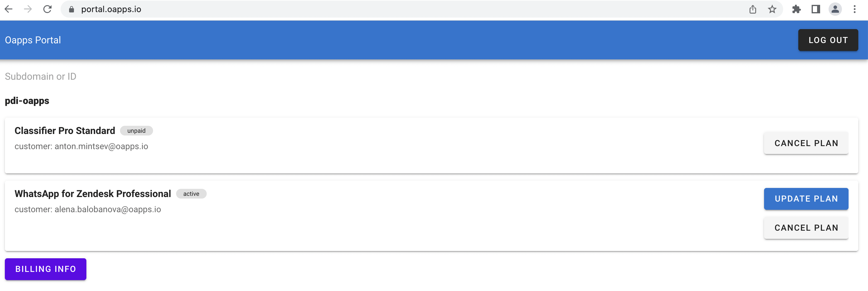
Task: Focus the Subdomain or ID field
Action: (431, 77)
